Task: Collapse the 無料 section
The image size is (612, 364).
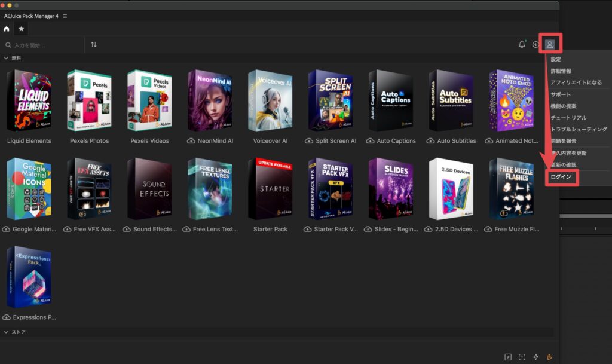Action: click(6, 58)
